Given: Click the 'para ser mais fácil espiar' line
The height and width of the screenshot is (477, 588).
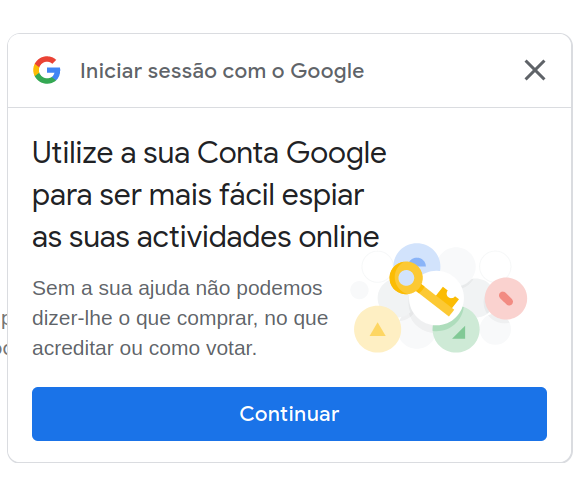Looking at the screenshot, I should (198, 195).
